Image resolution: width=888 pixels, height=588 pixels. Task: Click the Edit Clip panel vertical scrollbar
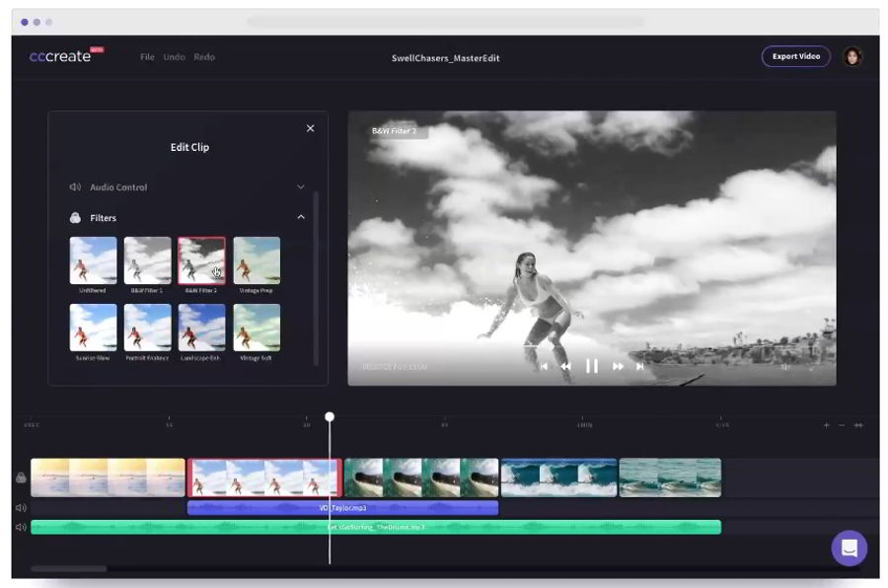pyautogui.click(x=316, y=278)
